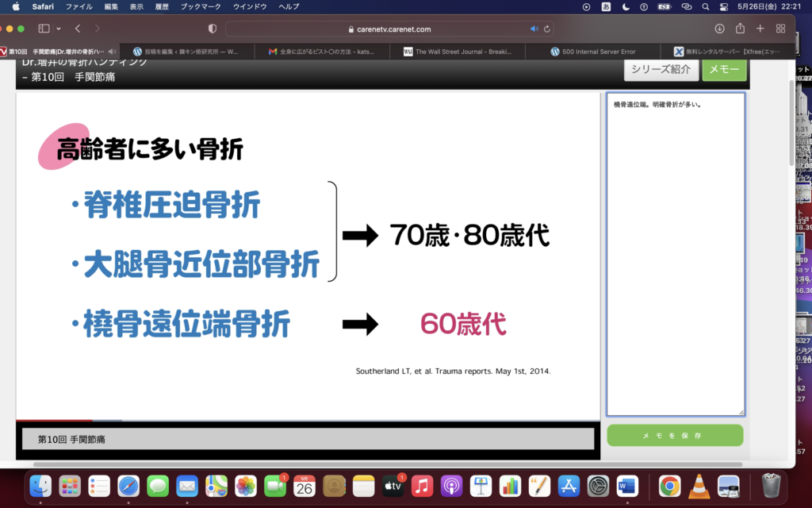Save the memo with メモを保存 button
The image size is (812, 508).
tap(674, 435)
